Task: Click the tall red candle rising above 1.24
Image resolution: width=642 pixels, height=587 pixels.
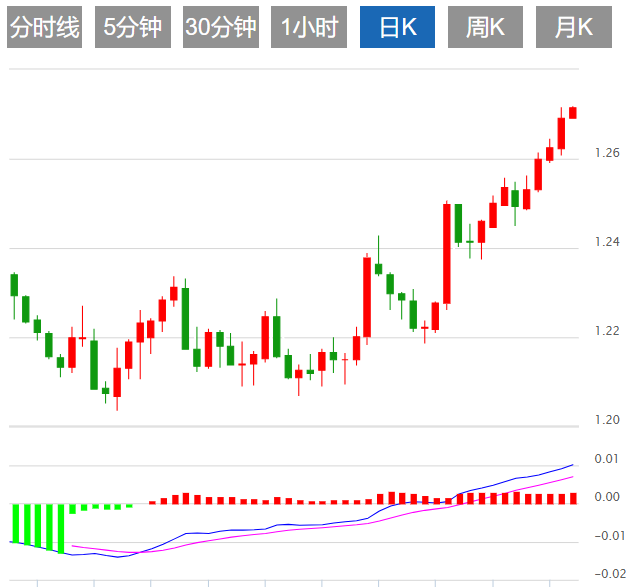Action: coord(447,254)
